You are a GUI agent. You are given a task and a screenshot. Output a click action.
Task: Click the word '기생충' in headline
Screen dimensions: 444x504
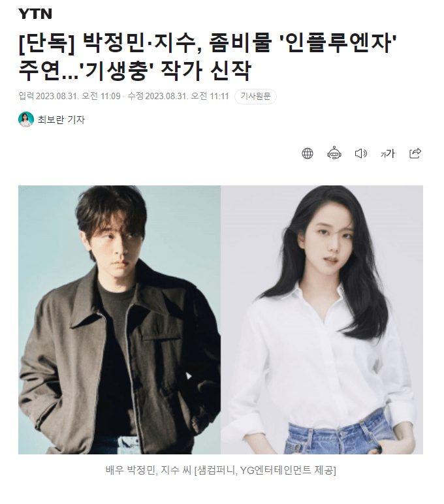(118, 71)
